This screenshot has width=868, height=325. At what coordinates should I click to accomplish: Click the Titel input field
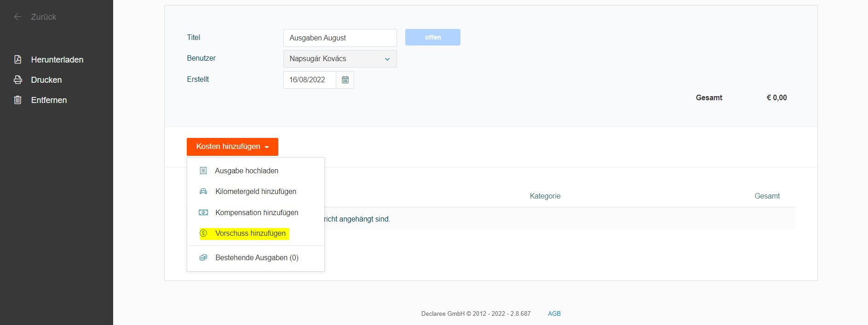(340, 38)
